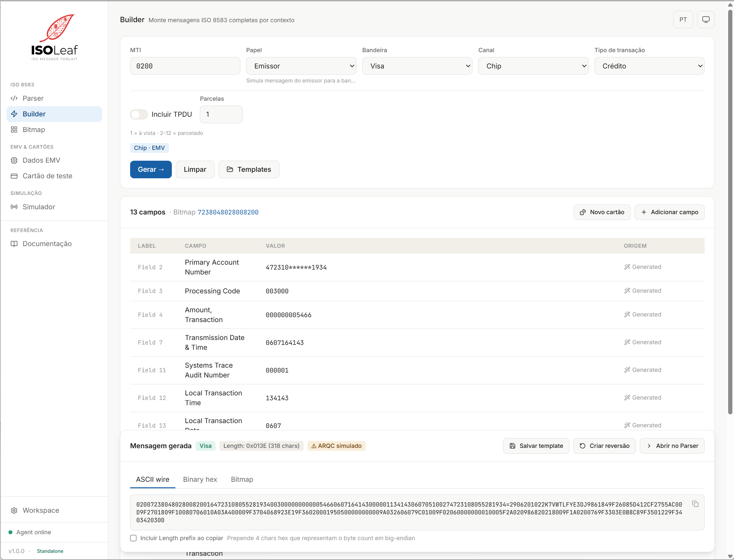Screen dimensions: 734x560
Task: Focus the MTI input field
Action: point(185,66)
